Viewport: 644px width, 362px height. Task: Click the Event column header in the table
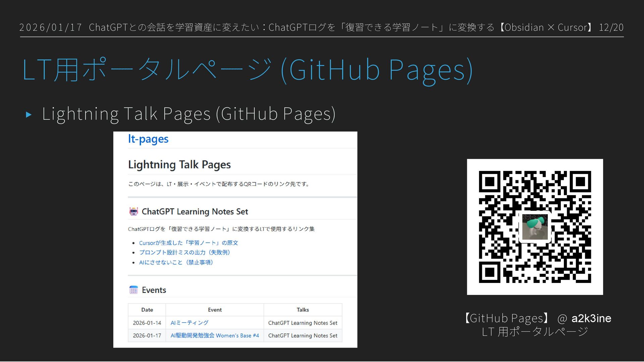coord(215,310)
